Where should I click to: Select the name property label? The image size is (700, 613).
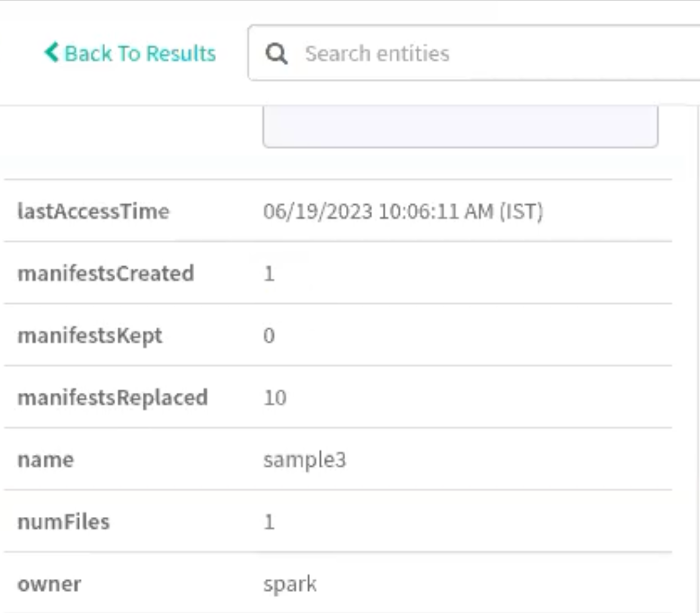[x=45, y=460]
